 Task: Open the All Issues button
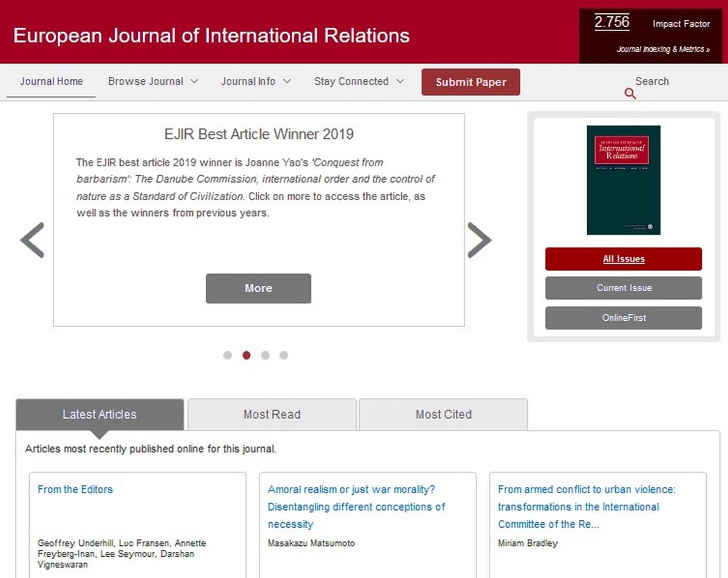624,259
